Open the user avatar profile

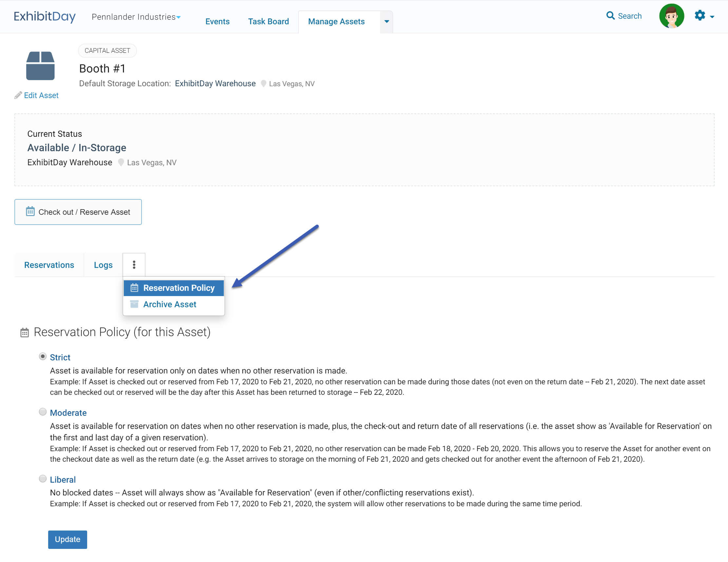tap(671, 16)
